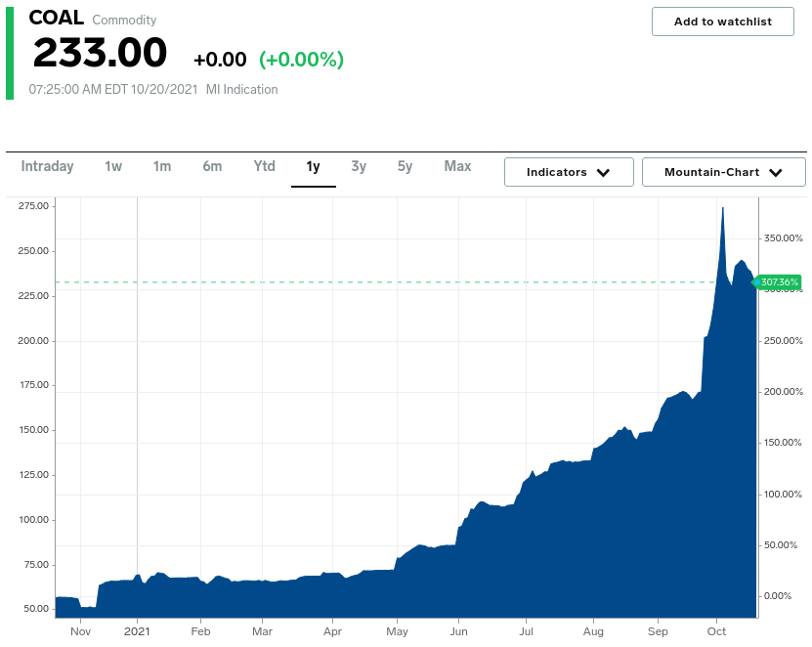
Task: Click the 250.00% right axis label
Action: (784, 341)
